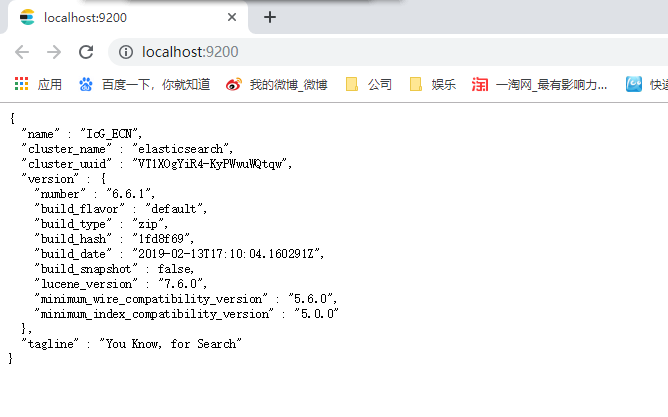Image resolution: width=668 pixels, height=417 pixels.
Task: Click the version number "6.6.1"
Action: pos(128,194)
